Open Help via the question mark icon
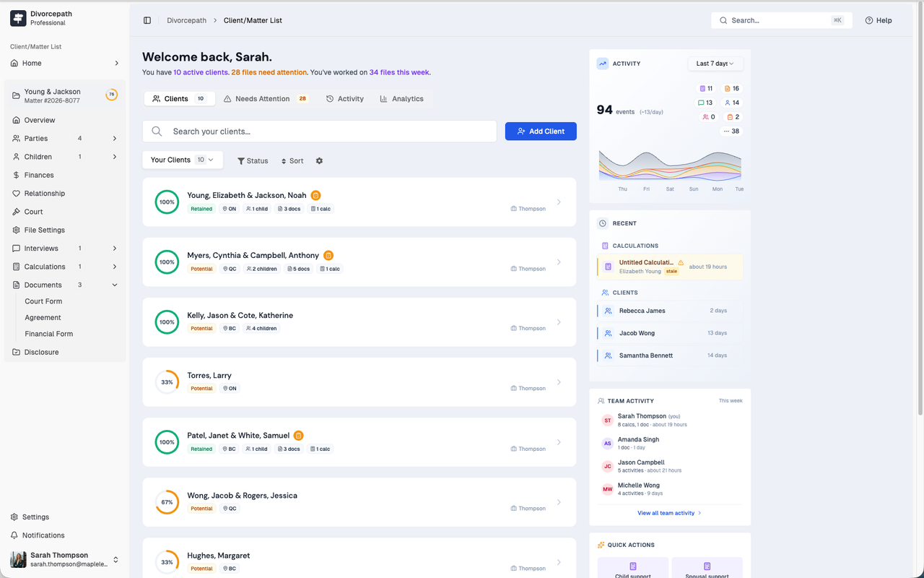Screen dimensions: 924x578 [x=869, y=20]
